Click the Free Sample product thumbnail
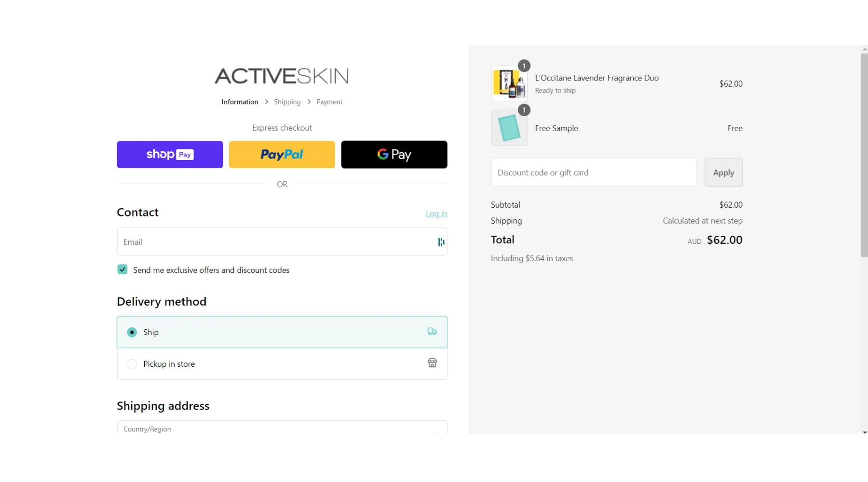This screenshot has height=482, width=868. (509, 128)
